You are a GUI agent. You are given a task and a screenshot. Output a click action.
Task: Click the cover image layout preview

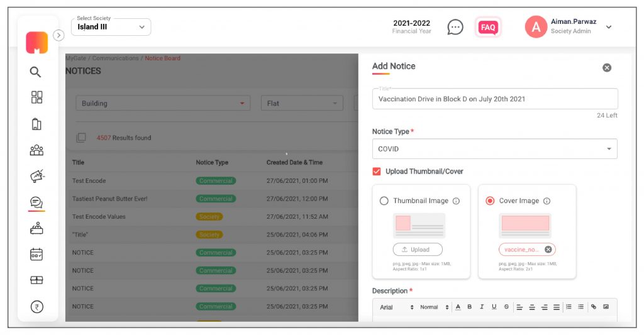(525, 226)
